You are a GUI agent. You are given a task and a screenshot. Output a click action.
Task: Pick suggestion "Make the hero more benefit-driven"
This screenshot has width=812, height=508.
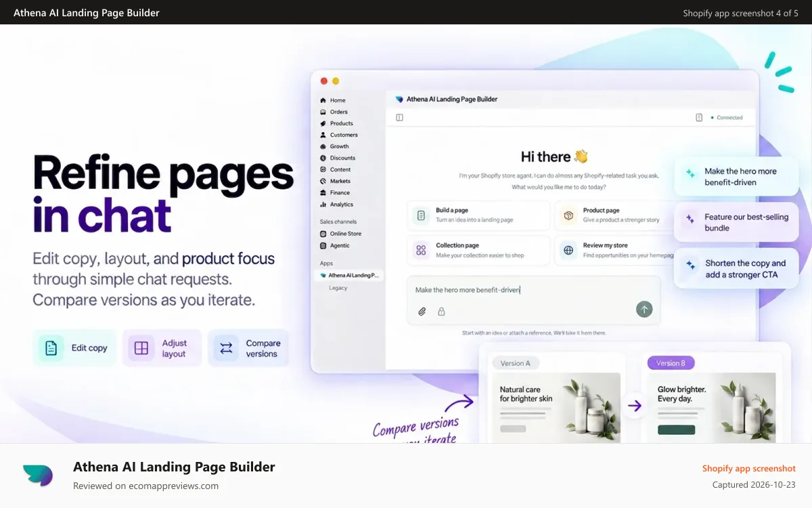[736, 177]
